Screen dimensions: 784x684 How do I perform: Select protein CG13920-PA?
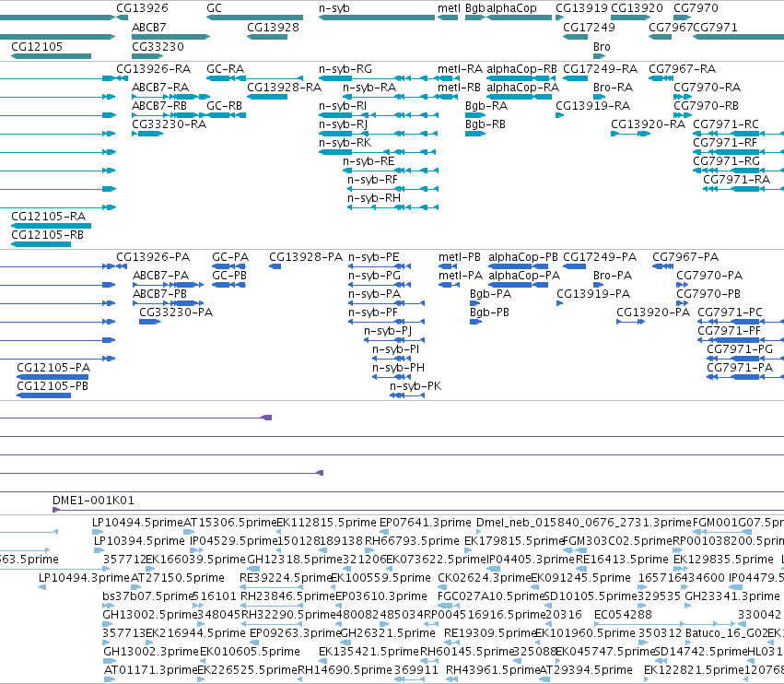point(630,322)
